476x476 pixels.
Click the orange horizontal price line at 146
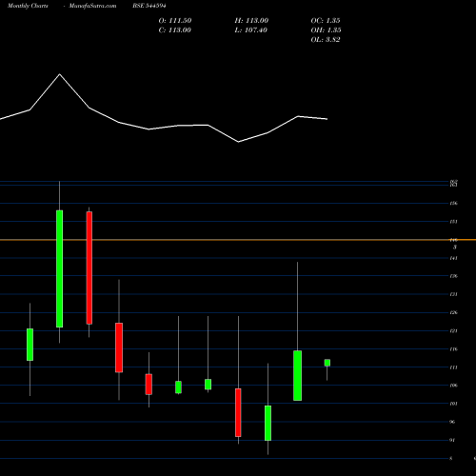(x=238, y=240)
